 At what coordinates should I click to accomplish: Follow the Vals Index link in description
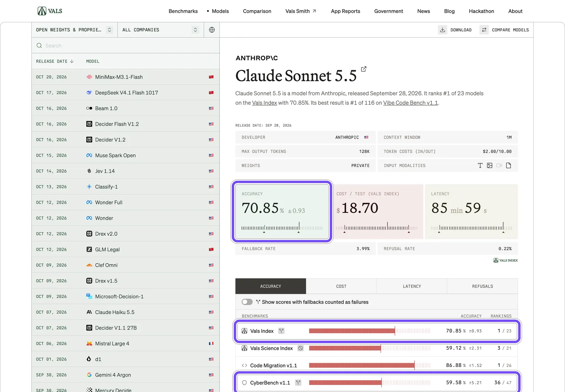(x=264, y=103)
